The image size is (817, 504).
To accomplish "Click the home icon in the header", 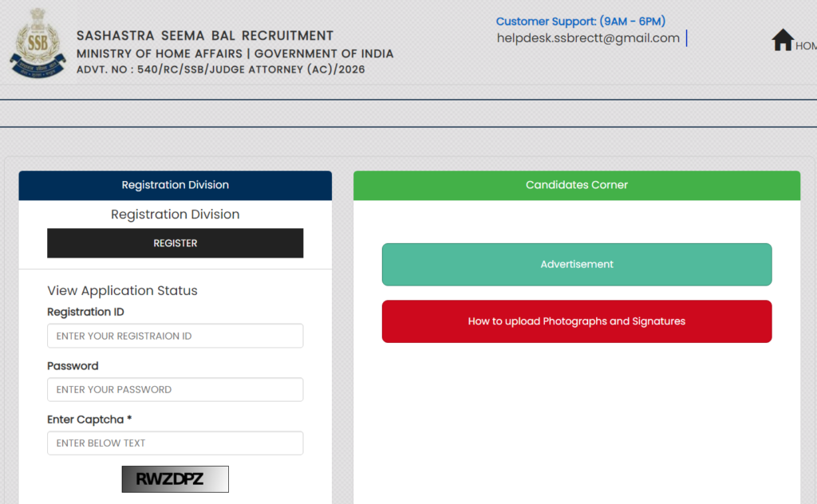I will point(783,40).
